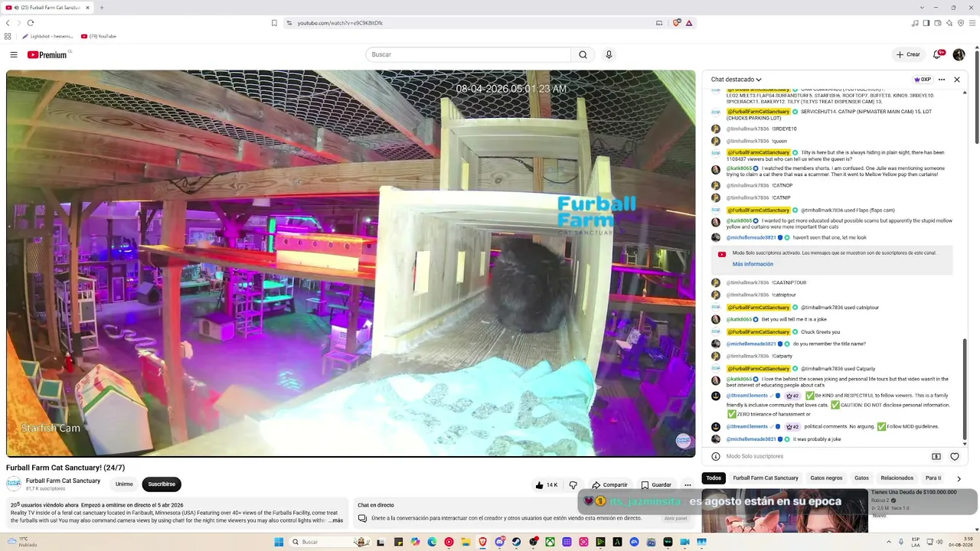Go to YouTube Premium home logo
The width and height of the screenshot is (980, 551).
pyautogui.click(x=47, y=55)
